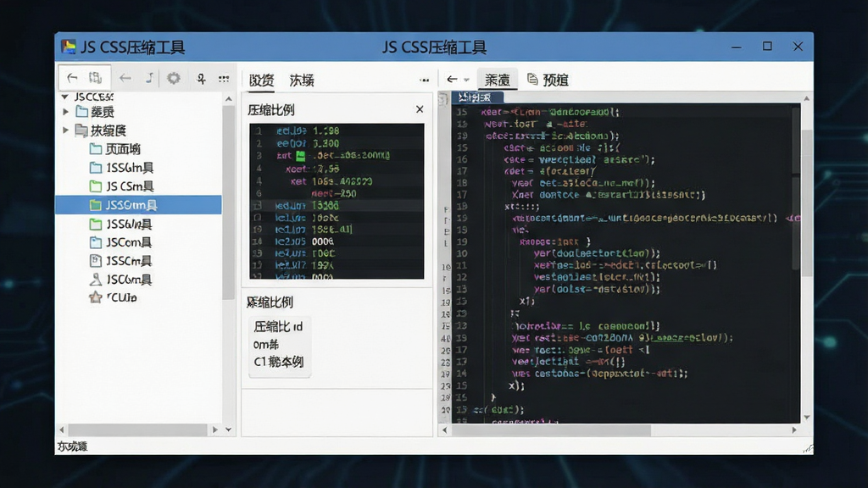Screen dimensions: 868x488
Task: Click the document icon left of 预谊
Action: [532, 79]
